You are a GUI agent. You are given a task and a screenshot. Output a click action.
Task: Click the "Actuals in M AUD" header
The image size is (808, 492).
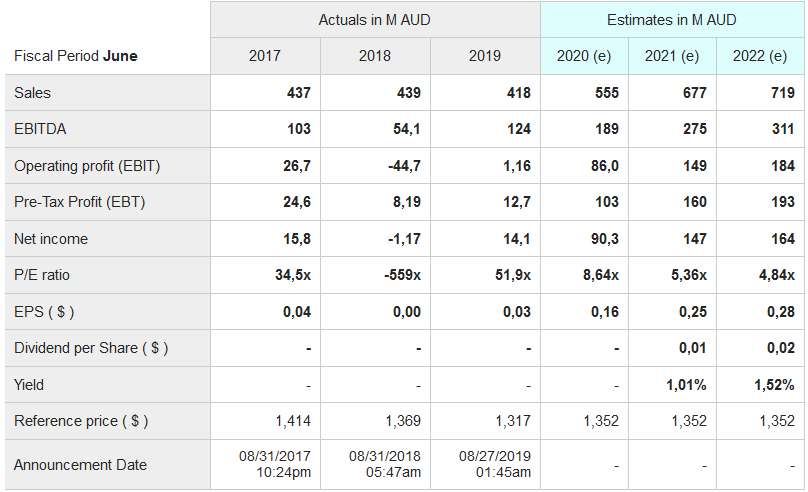click(x=375, y=20)
